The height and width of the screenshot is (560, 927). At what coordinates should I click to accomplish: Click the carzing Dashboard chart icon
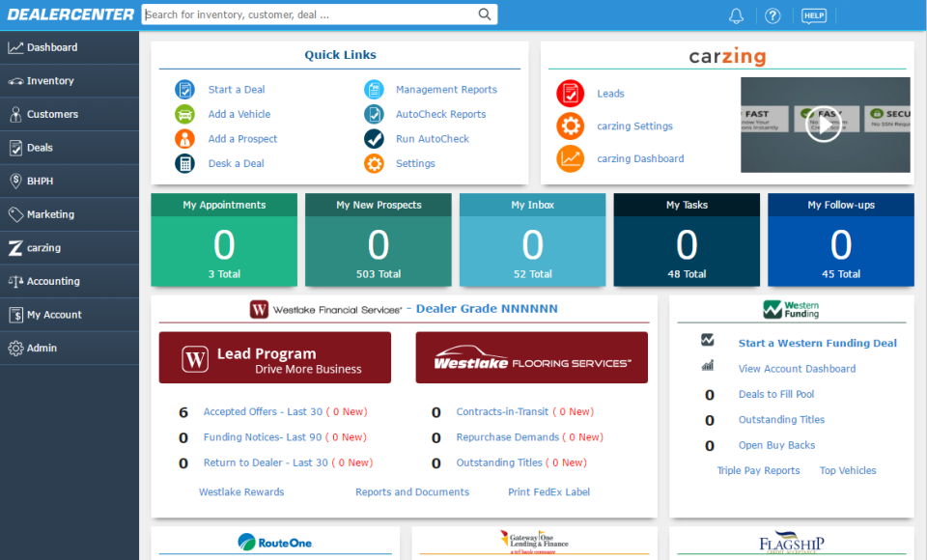click(572, 158)
